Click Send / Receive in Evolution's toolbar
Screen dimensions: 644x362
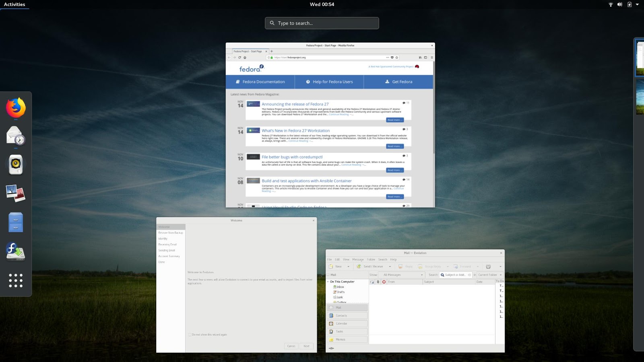click(370, 266)
